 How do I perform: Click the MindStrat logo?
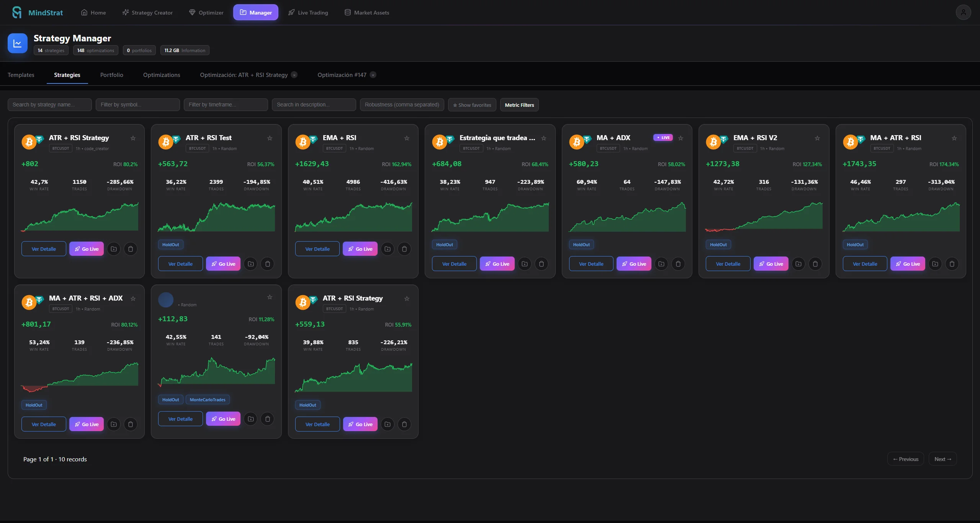click(x=37, y=12)
